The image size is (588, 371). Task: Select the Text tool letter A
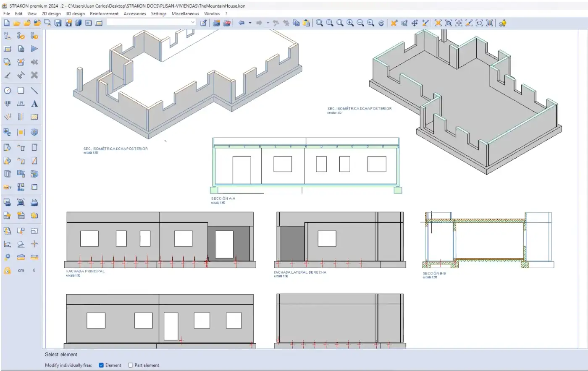click(x=34, y=104)
